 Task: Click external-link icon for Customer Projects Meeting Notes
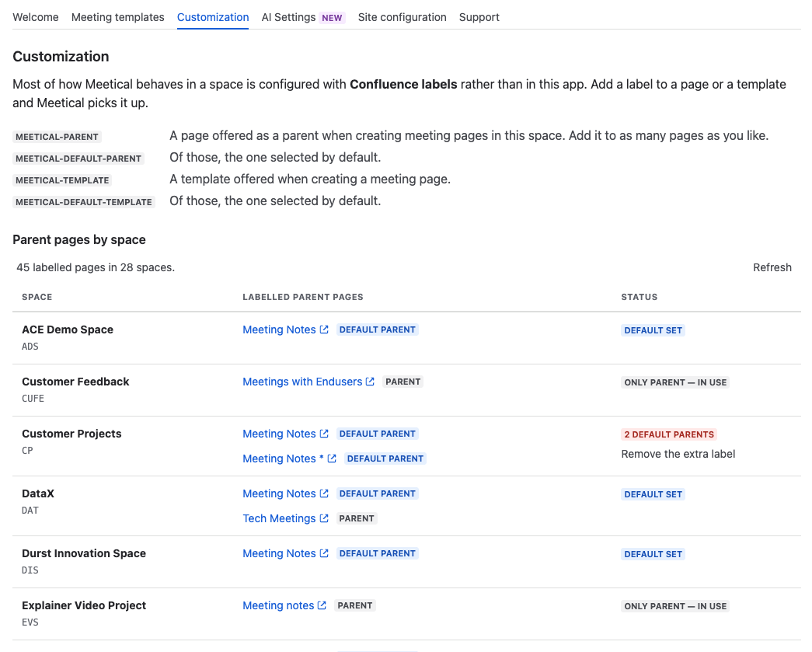click(x=324, y=434)
